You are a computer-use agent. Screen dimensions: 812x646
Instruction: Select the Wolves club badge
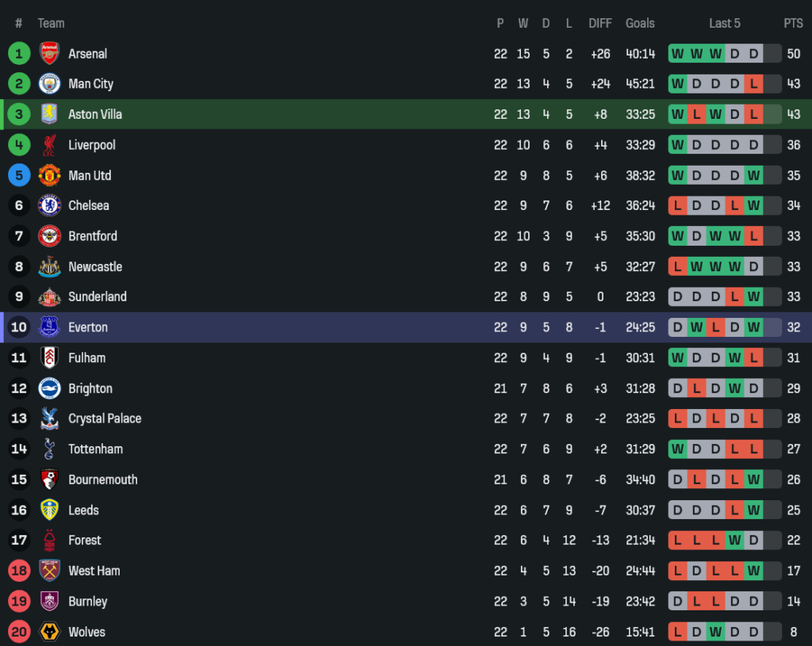pos(49,633)
